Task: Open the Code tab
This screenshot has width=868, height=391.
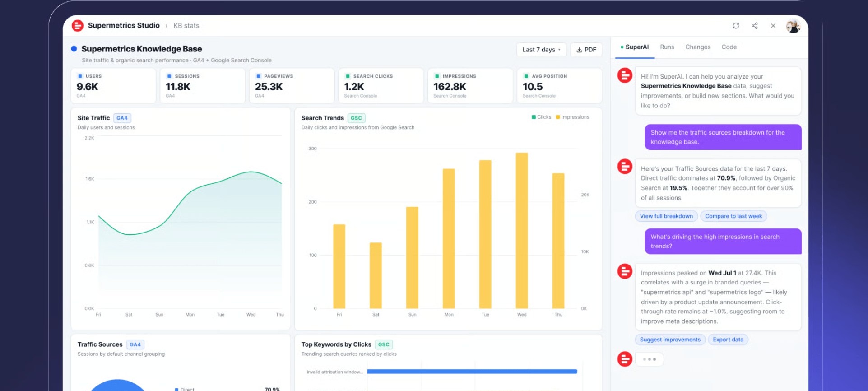Action: point(729,47)
